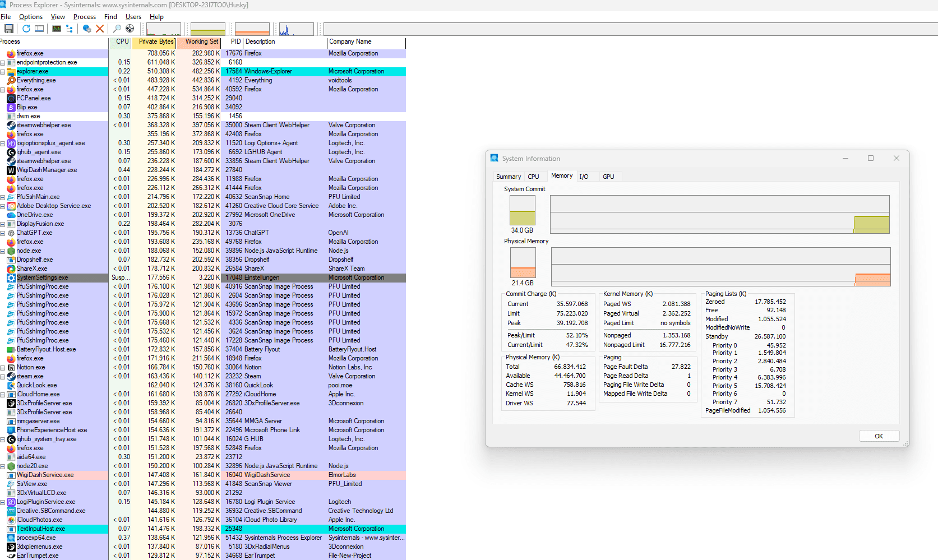Toggle the lower pane toolbar icon

point(39,29)
